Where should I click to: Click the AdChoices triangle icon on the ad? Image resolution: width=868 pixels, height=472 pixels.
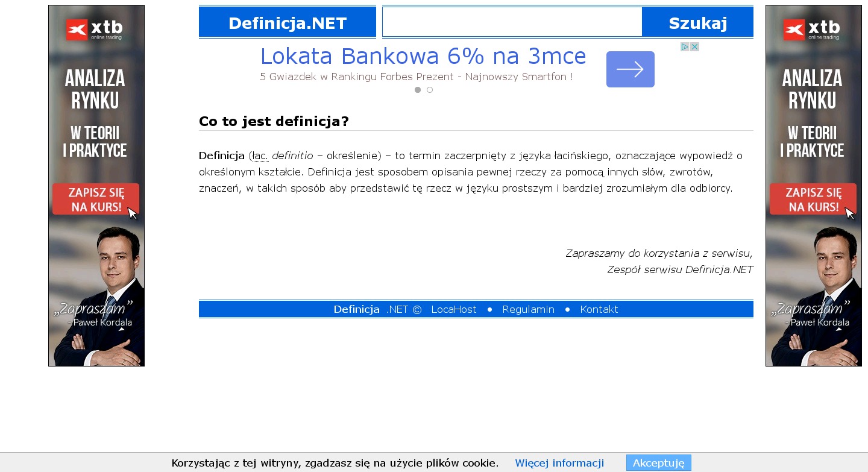coord(685,47)
